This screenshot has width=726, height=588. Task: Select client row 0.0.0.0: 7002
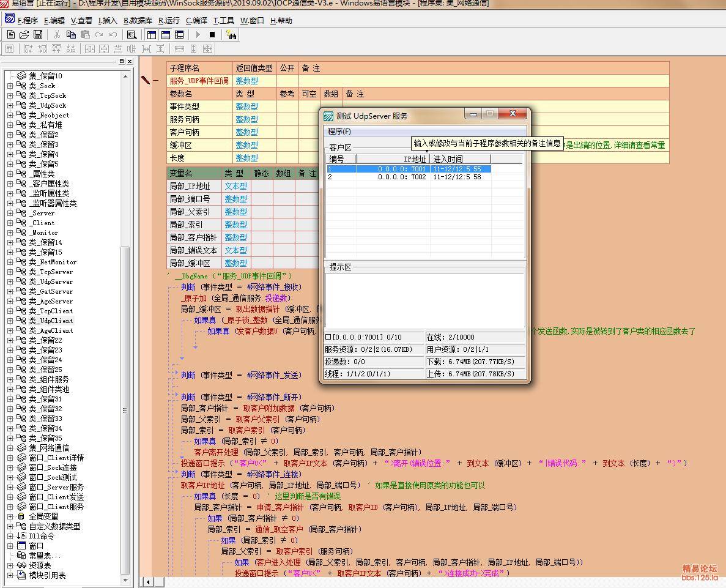[409, 177]
